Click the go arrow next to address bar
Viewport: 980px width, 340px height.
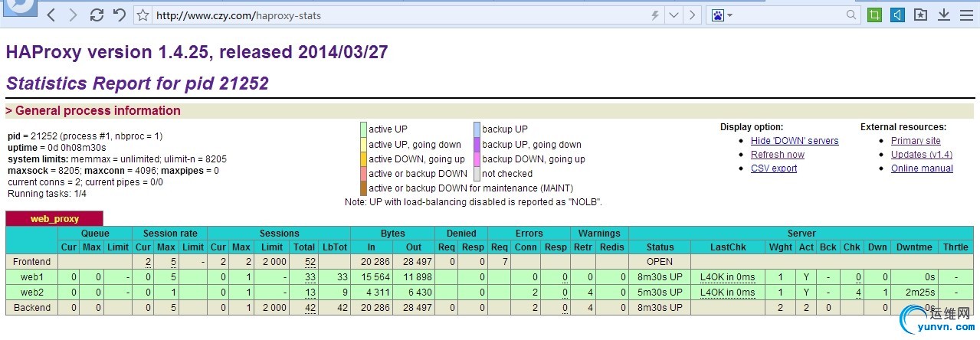pos(693,15)
